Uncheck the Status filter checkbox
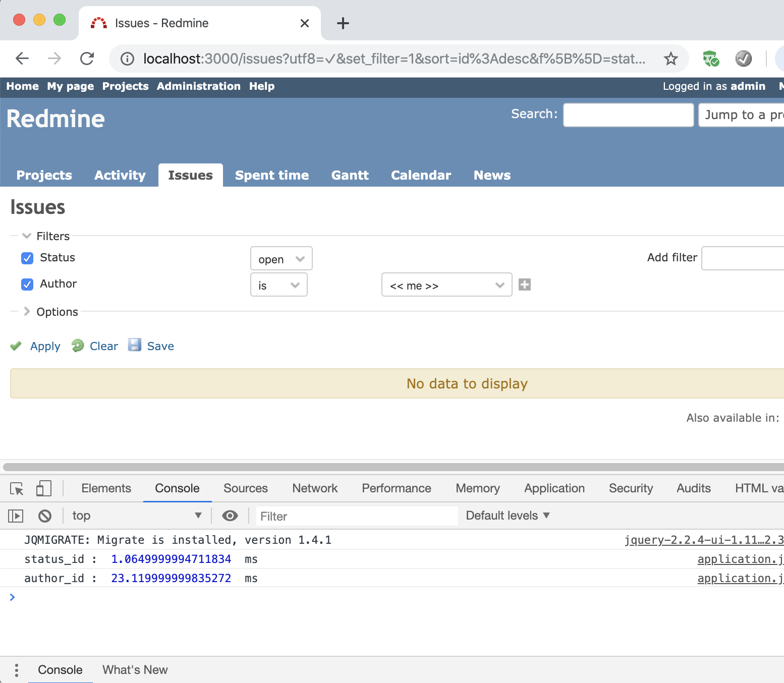Screen dimensions: 784x683 click(x=27, y=258)
